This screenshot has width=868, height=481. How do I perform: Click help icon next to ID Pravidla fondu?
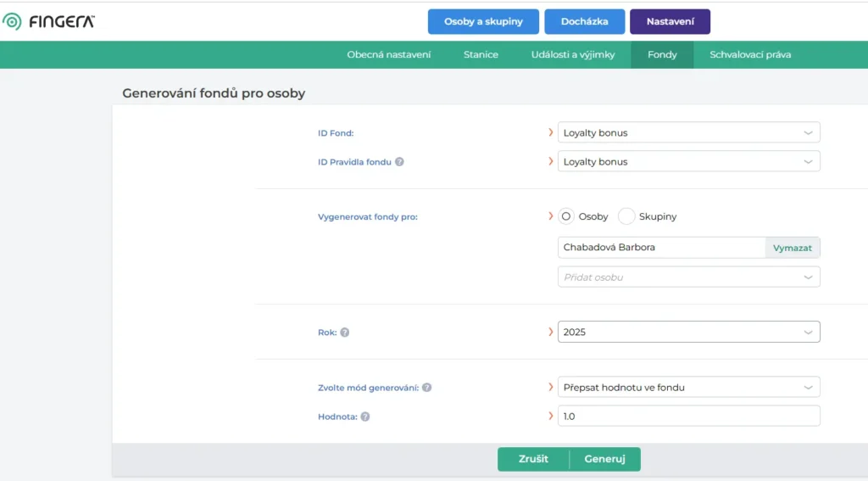pyautogui.click(x=399, y=161)
